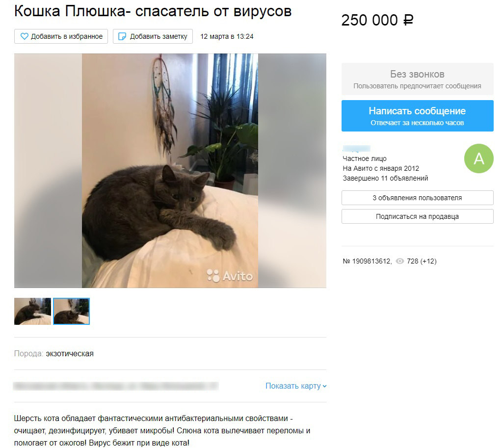Click Написать сообщение button
Viewport: 503px width, 448px height.
point(417,116)
